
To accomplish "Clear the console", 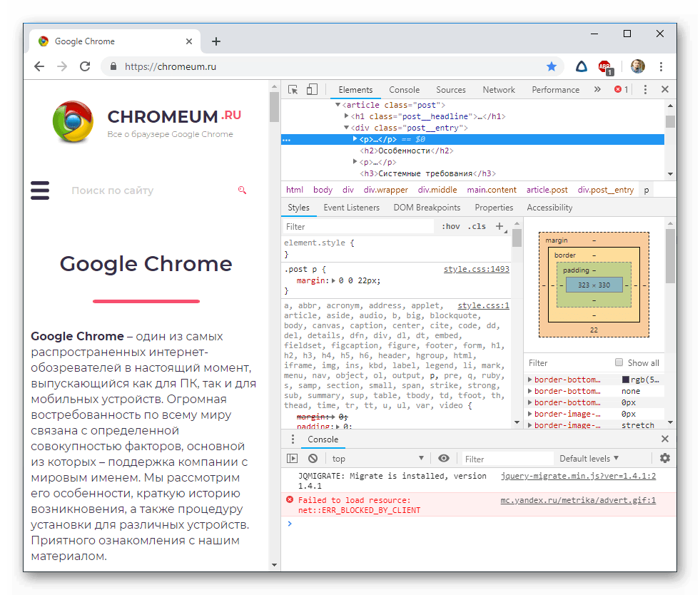I will click(313, 459).
